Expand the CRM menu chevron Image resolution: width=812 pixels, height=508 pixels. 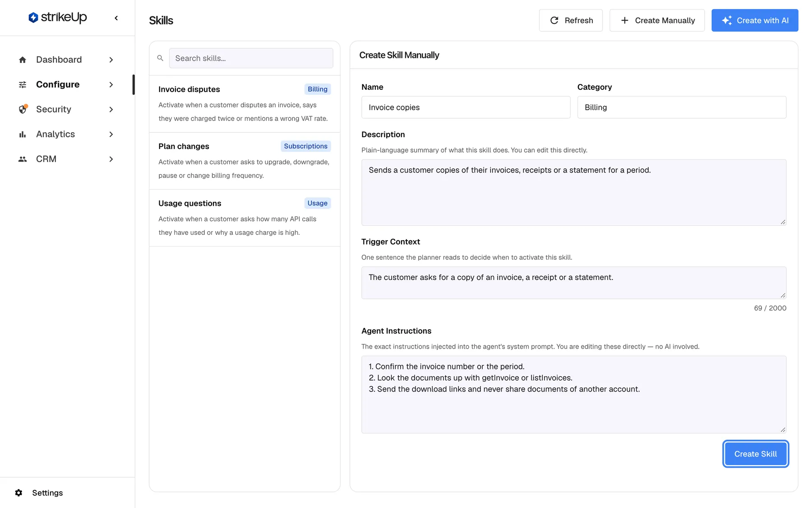coord(111,159)
